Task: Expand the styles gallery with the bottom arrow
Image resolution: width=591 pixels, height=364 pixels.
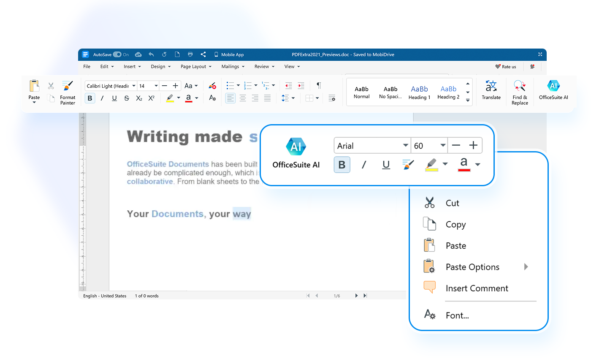Action: click(x=468, y=101)
